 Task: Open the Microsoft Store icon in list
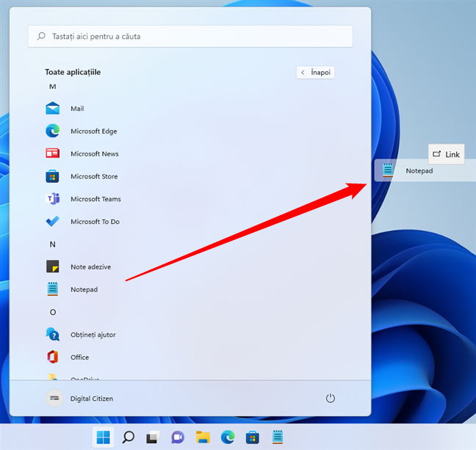pyautogui.click(x=52, y=176)
